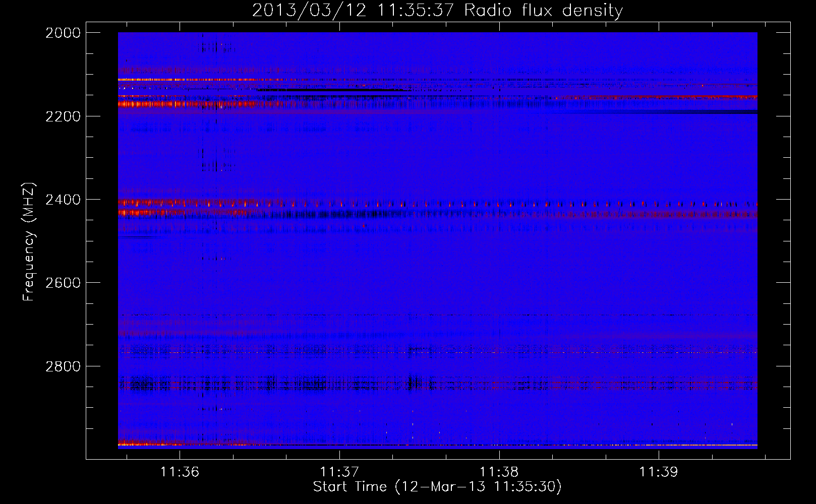Click the 'Frequency (MHZ)' axis label

(x=29, y=242)
